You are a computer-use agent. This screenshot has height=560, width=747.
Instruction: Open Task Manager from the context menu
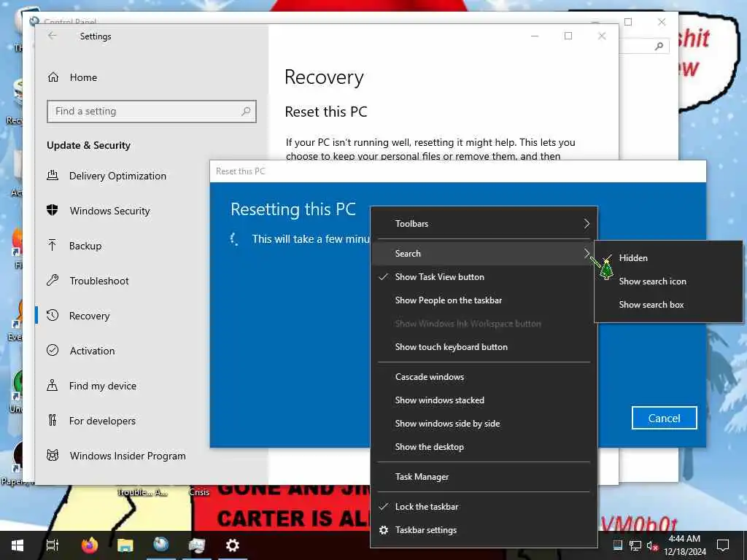coord(484,477)
